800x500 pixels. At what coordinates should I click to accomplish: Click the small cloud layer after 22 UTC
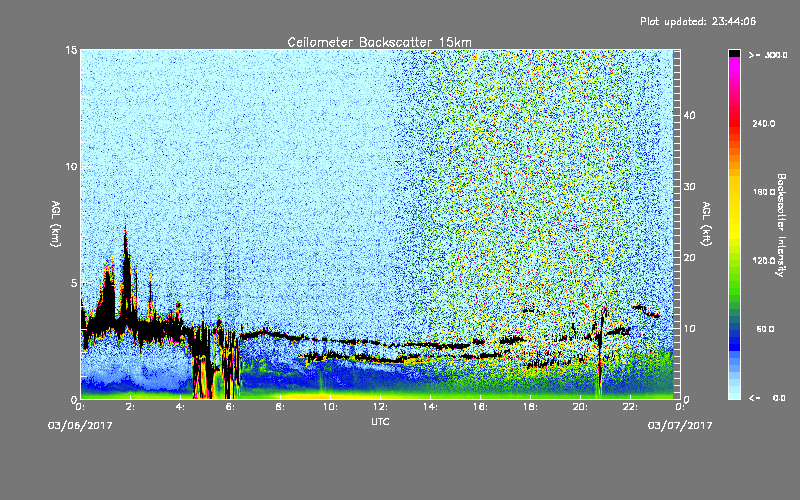pyautogui.click(x=646, y=311)
